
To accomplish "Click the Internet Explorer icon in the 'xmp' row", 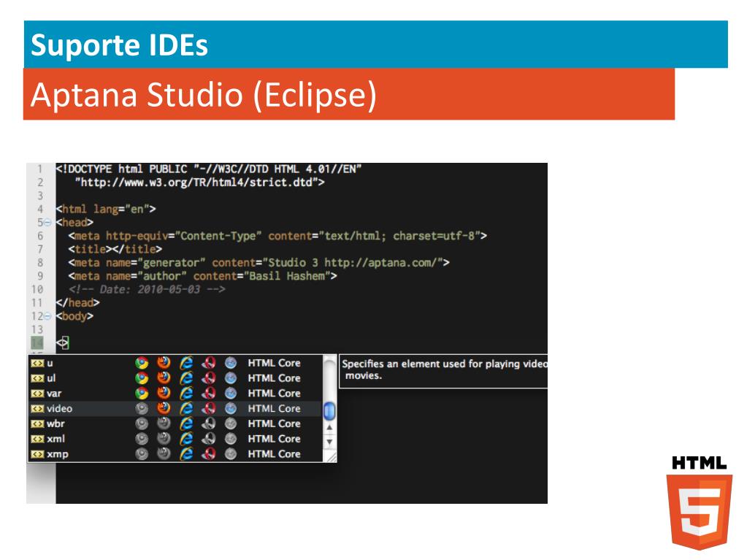I will (x=185, y=454).
